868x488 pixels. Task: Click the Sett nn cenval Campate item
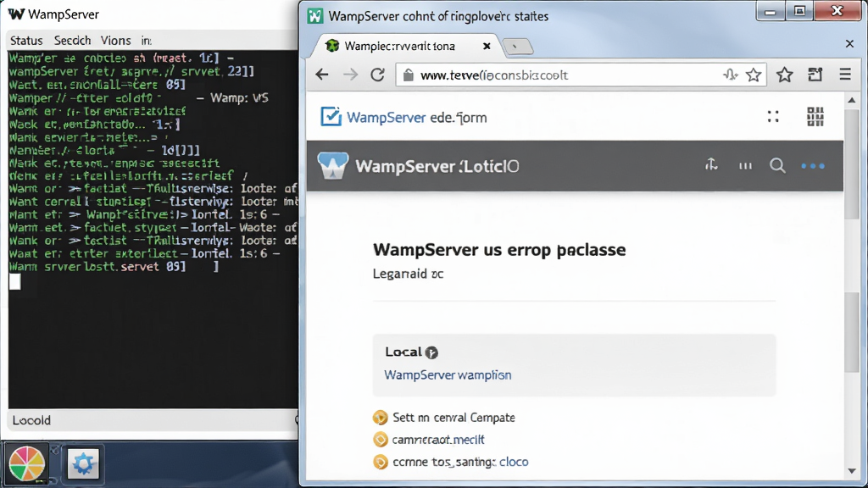pos(453,417)
